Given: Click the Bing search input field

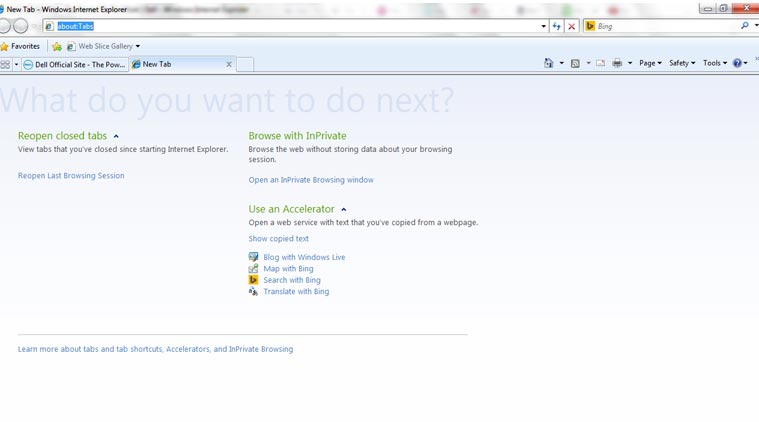Looking at the screenshot, I should [x=668, y=26].
